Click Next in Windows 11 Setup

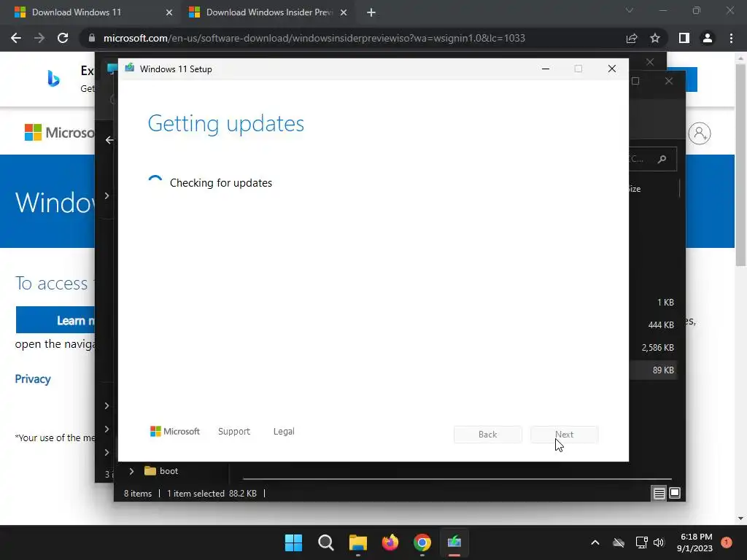(x=564, y=435)
